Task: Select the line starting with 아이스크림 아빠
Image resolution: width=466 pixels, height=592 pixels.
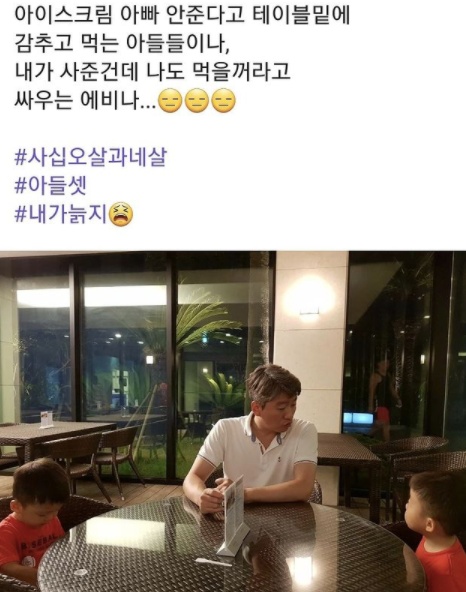Action: (x=183, y=15)
